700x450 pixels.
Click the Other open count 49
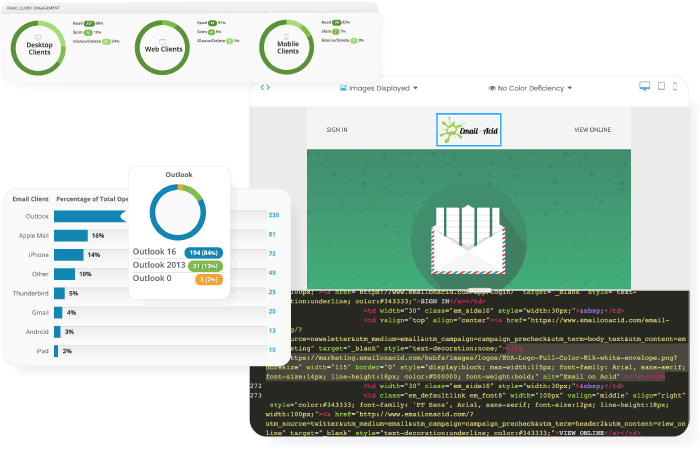272,273
